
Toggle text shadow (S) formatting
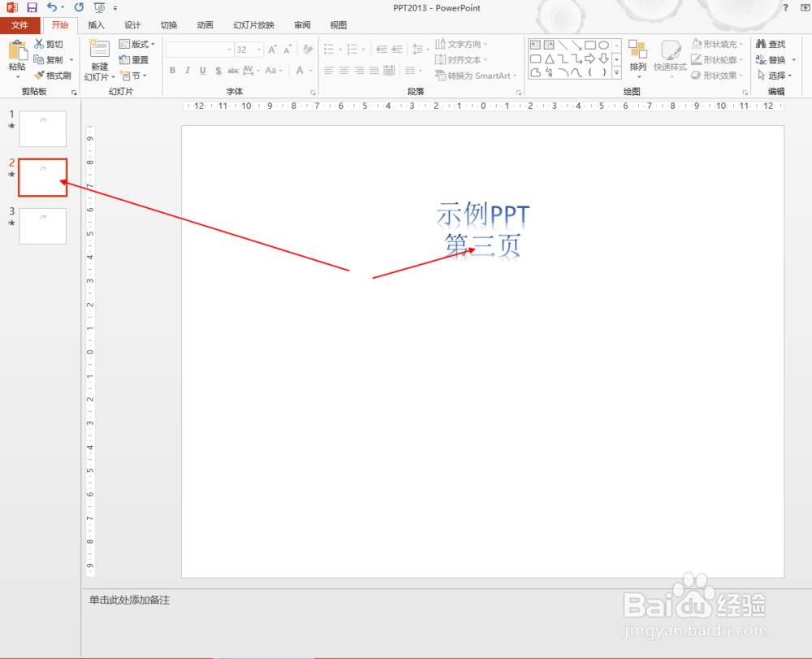point(218,71)
